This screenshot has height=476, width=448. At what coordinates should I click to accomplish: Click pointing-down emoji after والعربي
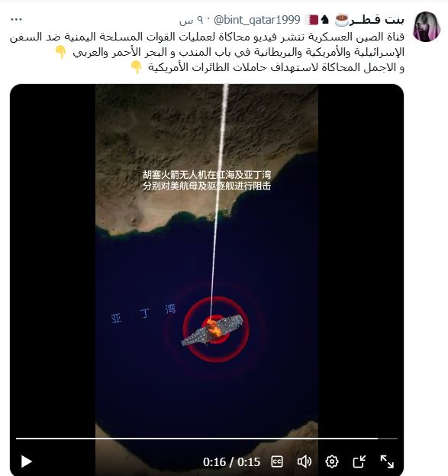click(60, 52)
